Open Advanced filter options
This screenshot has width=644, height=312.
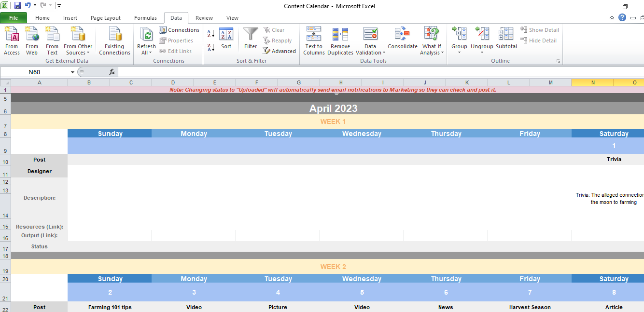click(x=279, y=51)
